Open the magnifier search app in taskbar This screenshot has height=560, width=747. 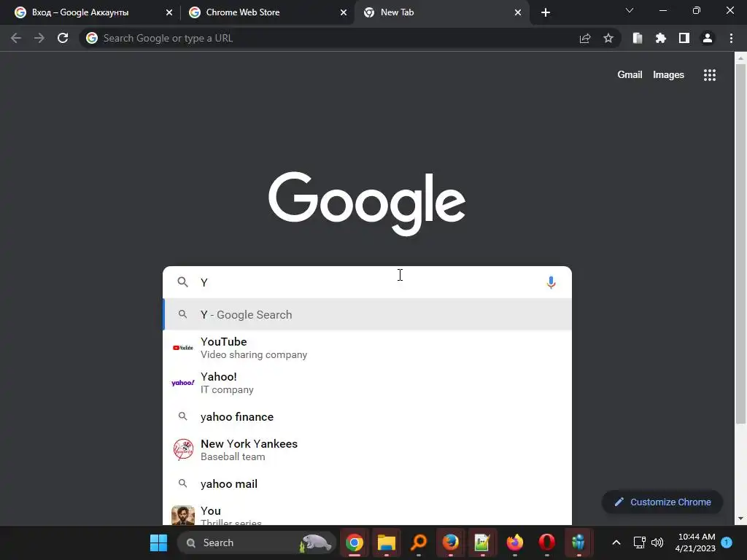418,542
